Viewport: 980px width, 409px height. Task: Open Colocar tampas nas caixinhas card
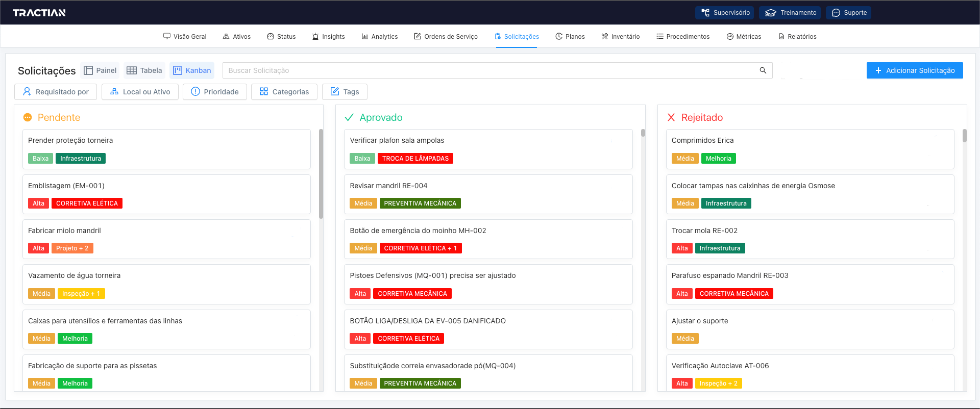(x=810, y=194)
